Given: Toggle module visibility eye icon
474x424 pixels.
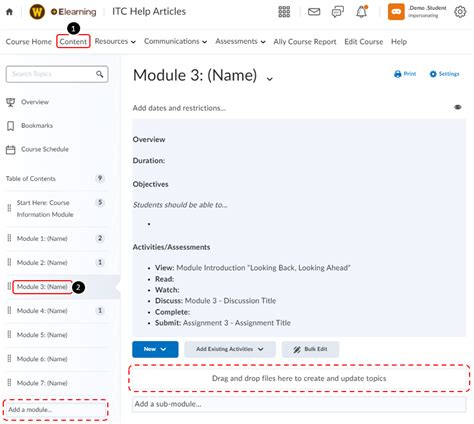Looking at the screenshot, I should pos(458,107).
